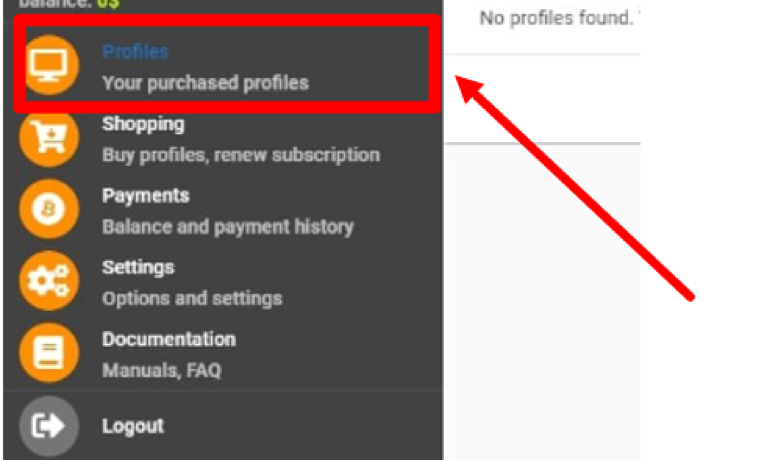The width and height of the screenshot is (766, 460).
Task: Click 'Manuals, FAQ' subtitle text
Action: (162, 371)
